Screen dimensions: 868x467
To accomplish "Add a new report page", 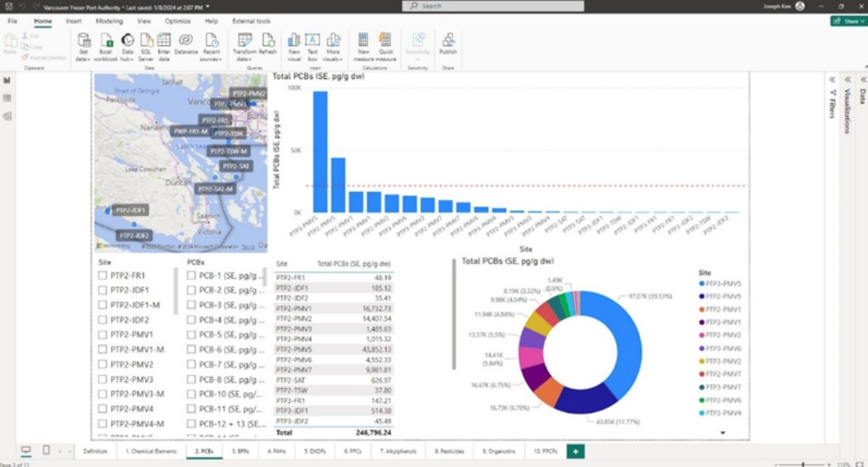I will (x=574, y=451).
